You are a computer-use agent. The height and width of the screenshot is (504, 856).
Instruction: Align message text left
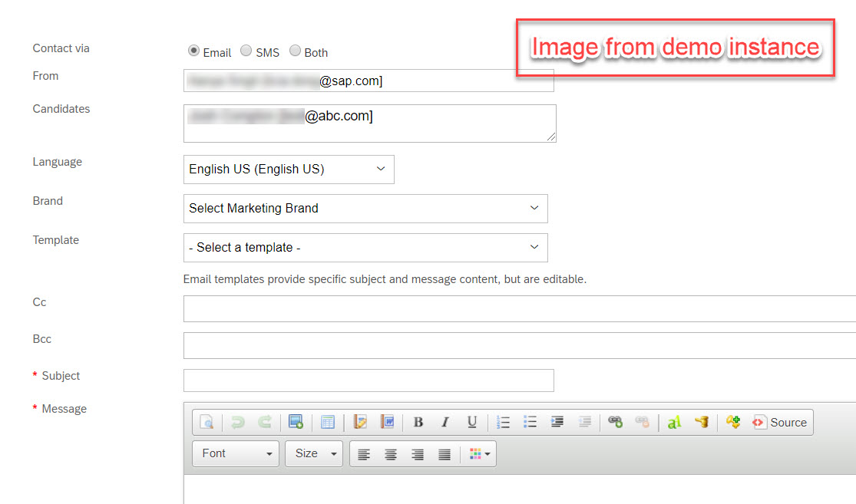pos(364,454)
